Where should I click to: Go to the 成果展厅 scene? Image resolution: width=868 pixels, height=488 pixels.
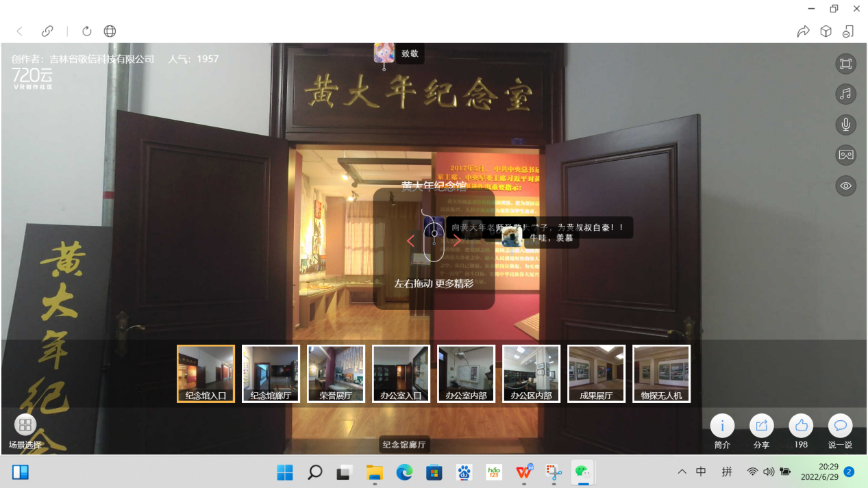point(596,373)
